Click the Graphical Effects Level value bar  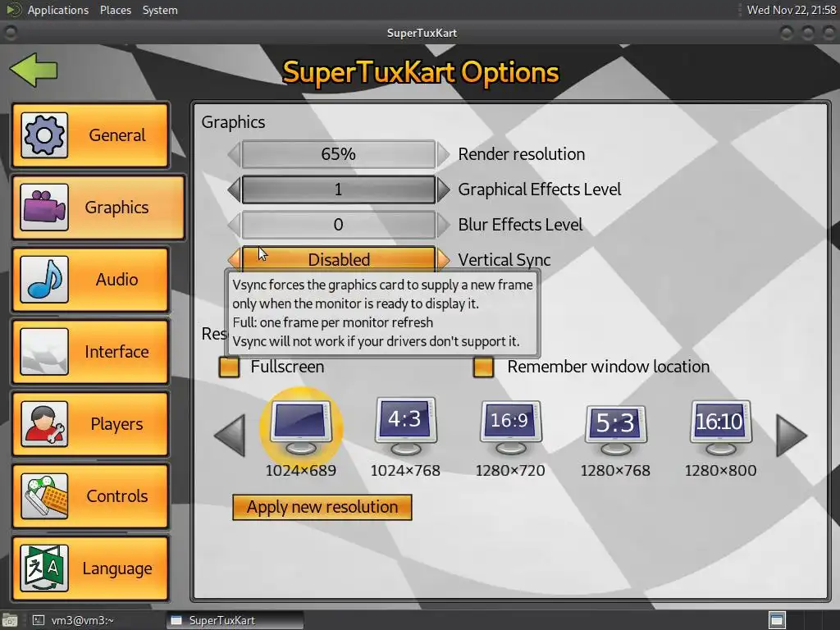[x=339, y=189]
